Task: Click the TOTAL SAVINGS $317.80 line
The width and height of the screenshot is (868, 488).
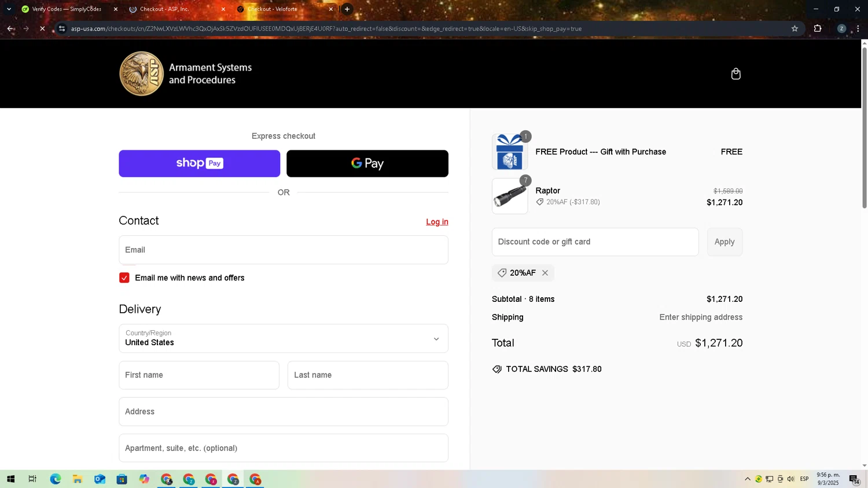Action: pos(547,369)
